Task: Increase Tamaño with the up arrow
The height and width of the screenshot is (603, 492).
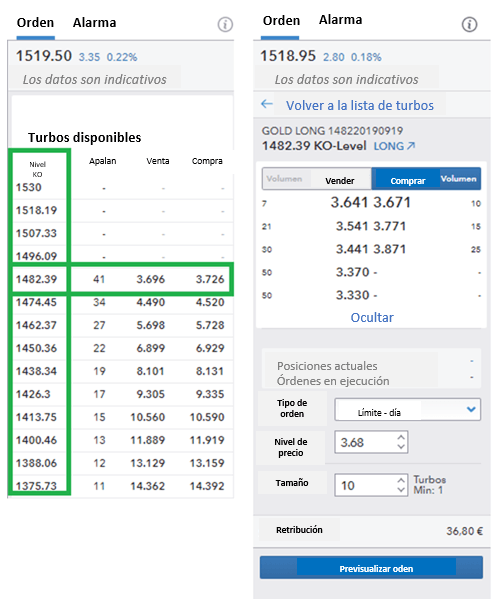Action: click(401, 480)
